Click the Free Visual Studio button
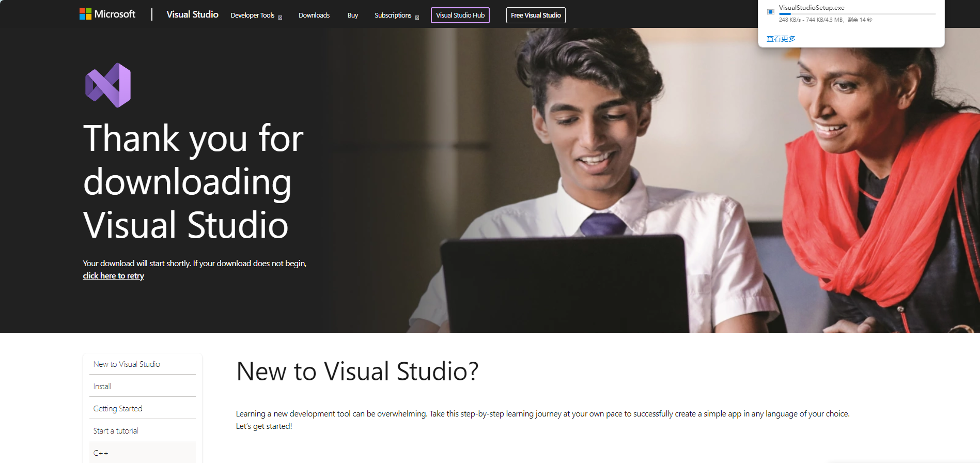Screen dimensions: 980x463 click(536, 16)
